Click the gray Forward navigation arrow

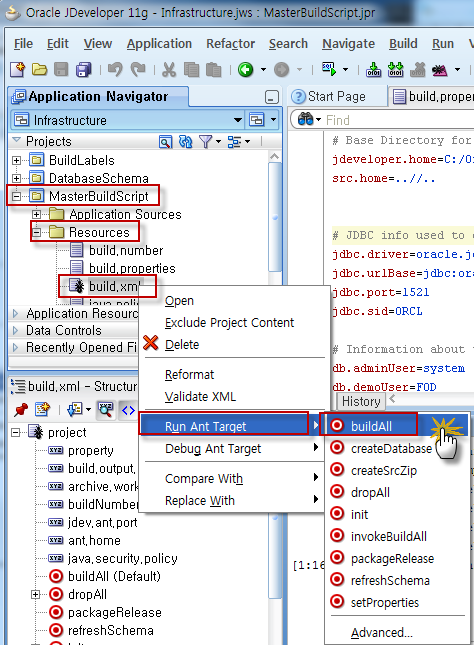point(282,70)
